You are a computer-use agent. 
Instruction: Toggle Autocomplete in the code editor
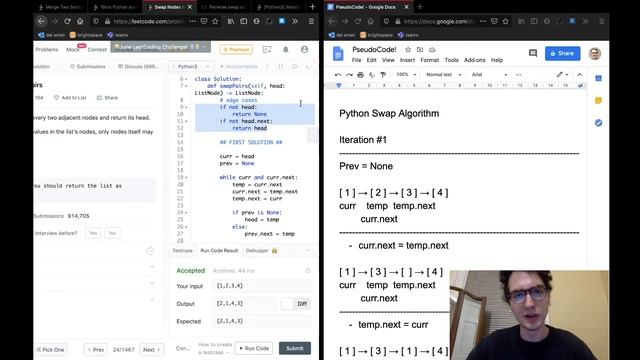point(239,67)
